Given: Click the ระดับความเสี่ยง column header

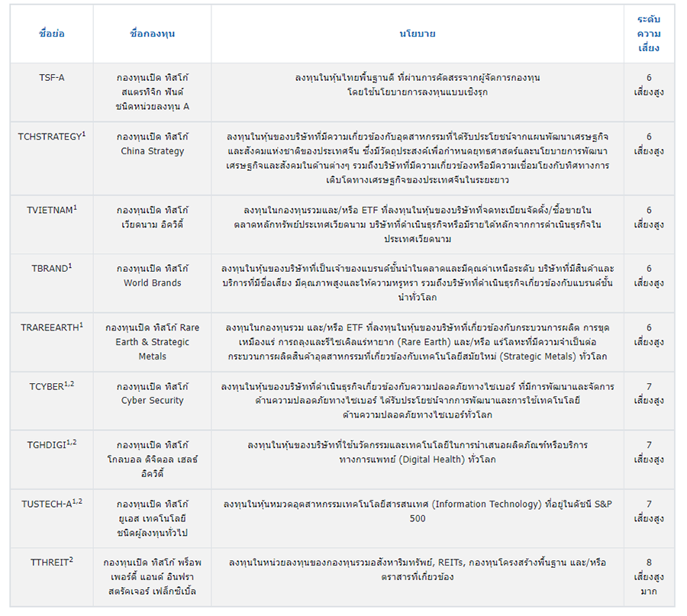Looking at the screenshot, I should [649, 34].
